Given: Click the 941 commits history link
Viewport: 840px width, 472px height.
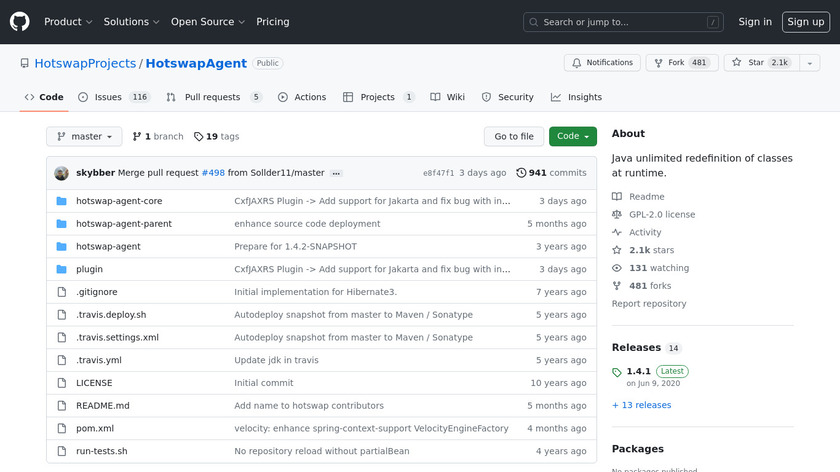Looking at the screenshot, I should pos(551,173).
